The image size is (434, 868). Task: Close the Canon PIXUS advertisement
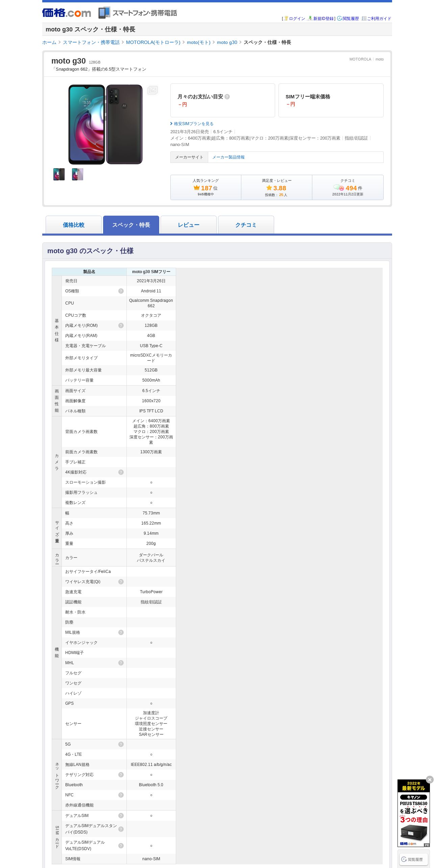pos(430,780)
